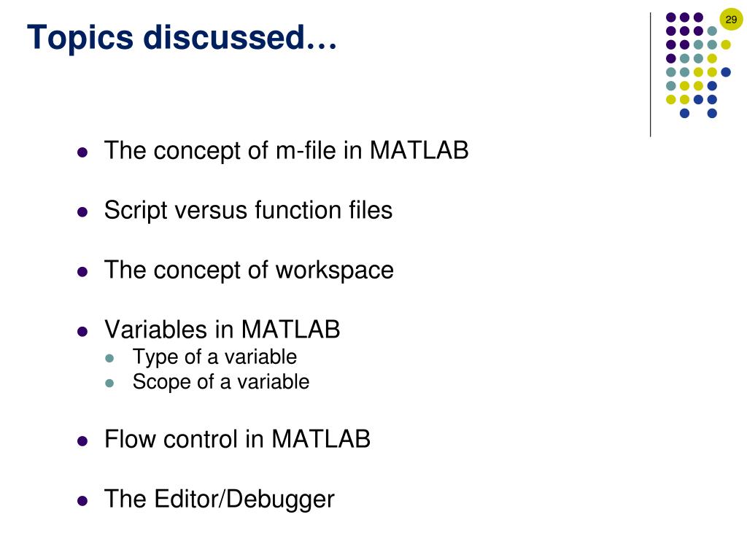747x560 pixels.
Task: Click the bullet before 'The concept of m-file'
Action: (82, 152)
